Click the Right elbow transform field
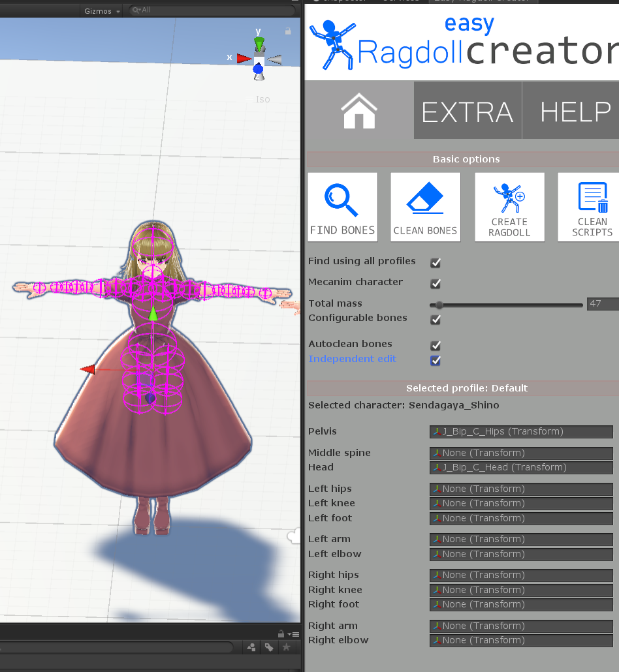619x672 pixels. coord(521,640)
